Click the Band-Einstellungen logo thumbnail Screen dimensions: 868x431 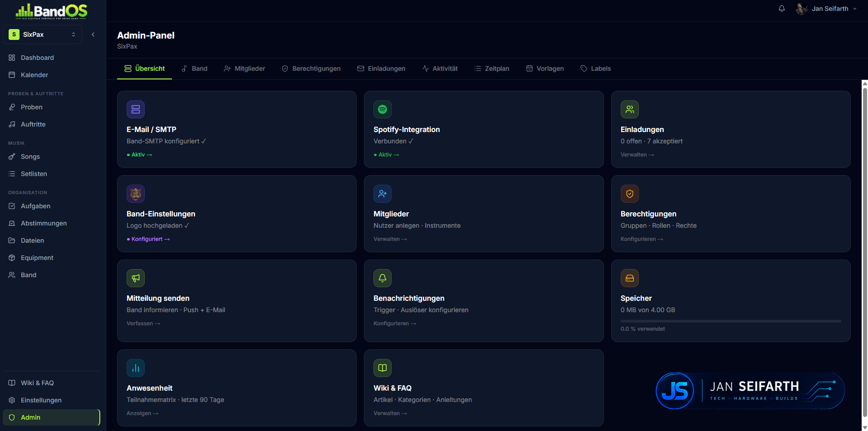(x=136, y=194)
